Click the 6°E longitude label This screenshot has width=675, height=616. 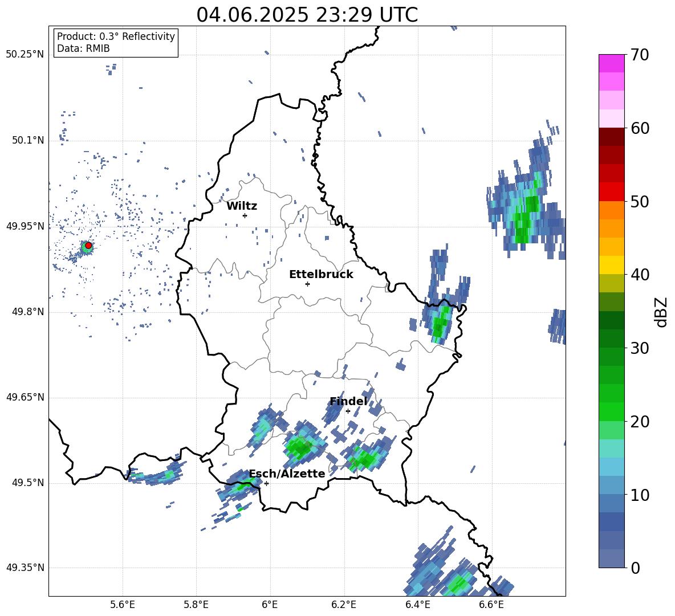coord(270,605)
